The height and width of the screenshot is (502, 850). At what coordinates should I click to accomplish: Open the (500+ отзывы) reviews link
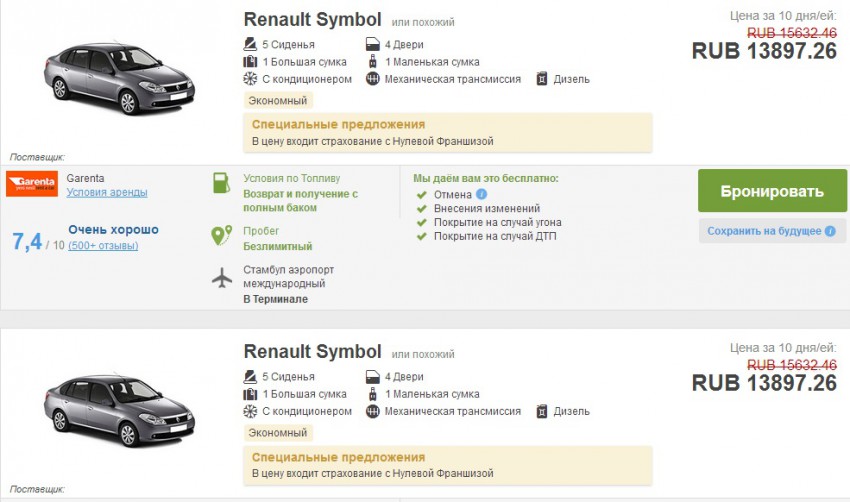[103, 245]
